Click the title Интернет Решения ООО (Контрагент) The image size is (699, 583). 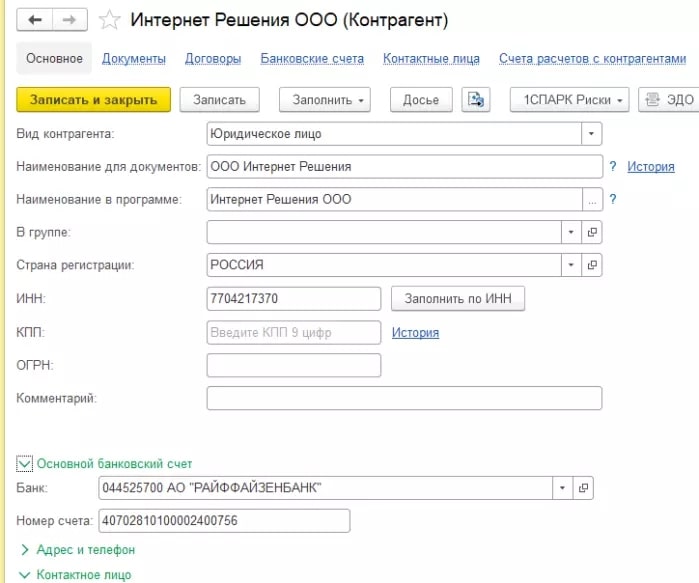[x=289, y=20]
